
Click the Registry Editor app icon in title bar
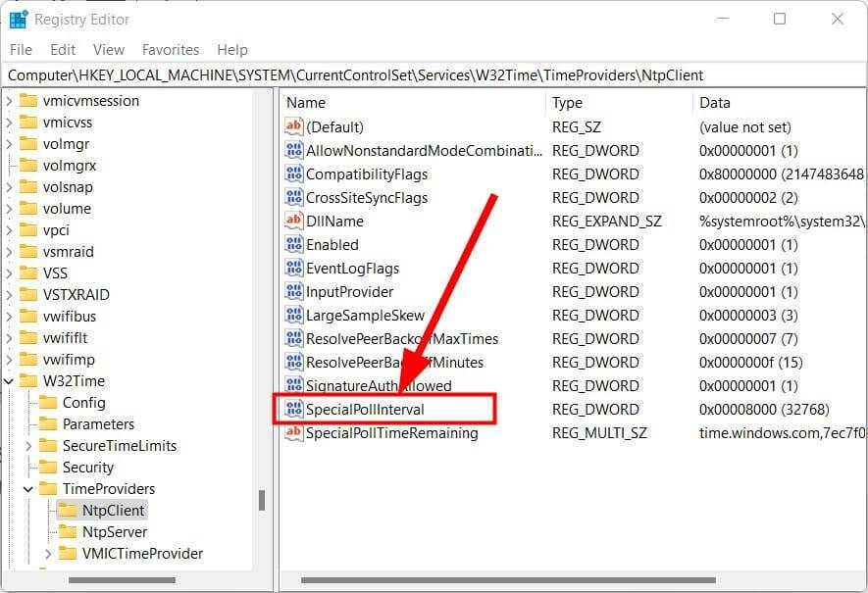click(19, 19)
